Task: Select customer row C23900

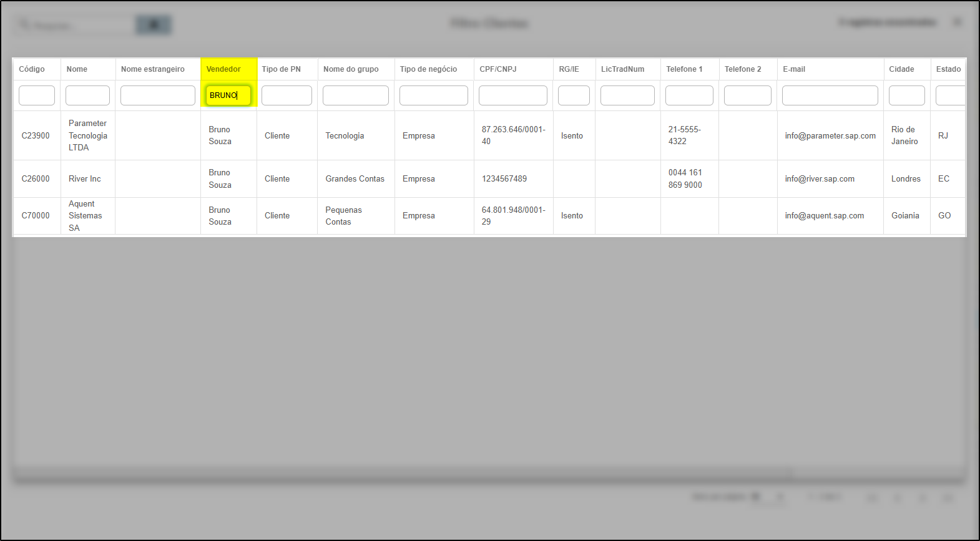Action: [36, 136]
